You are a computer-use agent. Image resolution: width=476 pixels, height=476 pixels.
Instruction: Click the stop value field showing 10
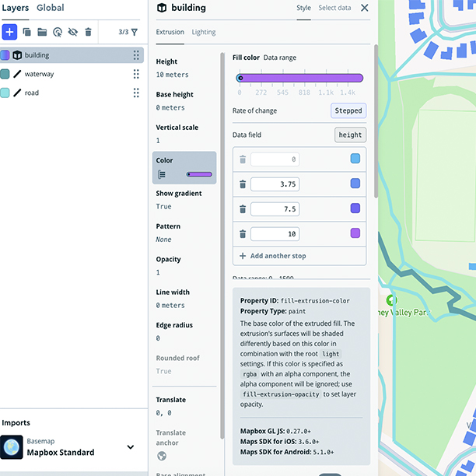point(275,234)
